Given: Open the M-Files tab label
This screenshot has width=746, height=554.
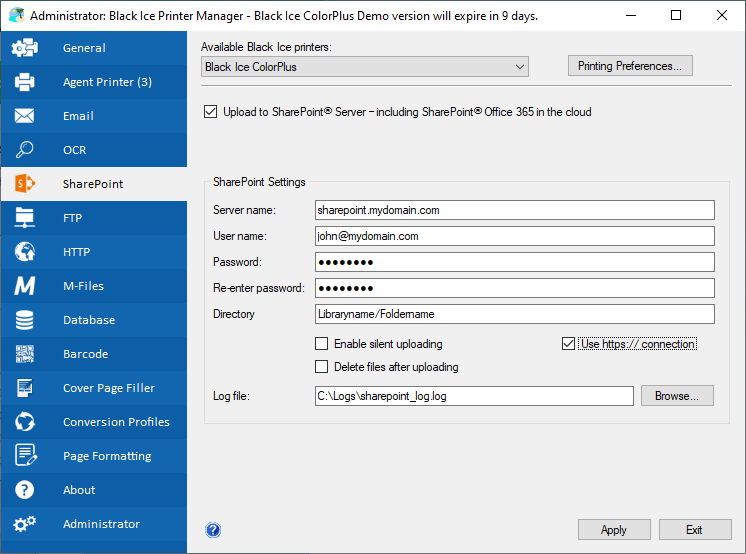Looking at the screenshot, I should pyautogui.click(x=83, y=286).
